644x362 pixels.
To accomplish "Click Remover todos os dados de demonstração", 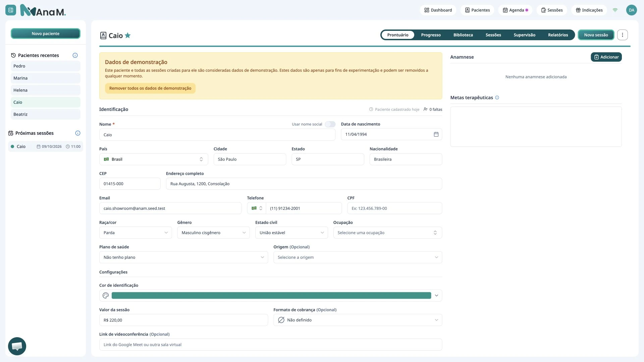I will click(x=150, y=88).
